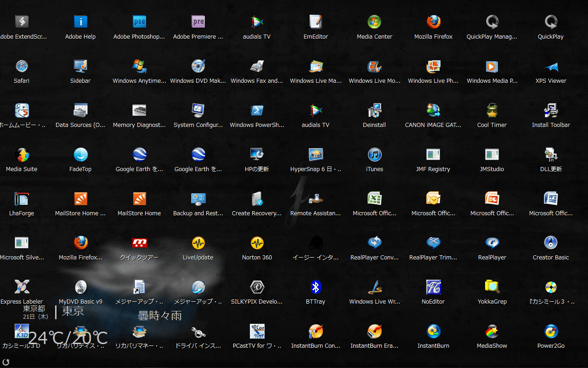Click the 24℃/20℃ temperature reading
The image size is (588, 368).
[x=68, y=338]
